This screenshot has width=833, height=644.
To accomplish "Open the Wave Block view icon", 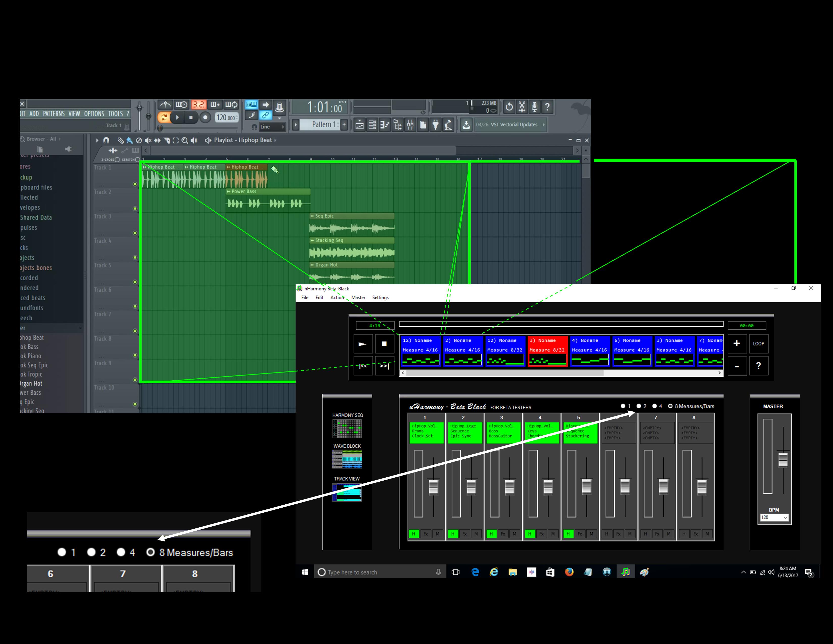I will [347, 459].
